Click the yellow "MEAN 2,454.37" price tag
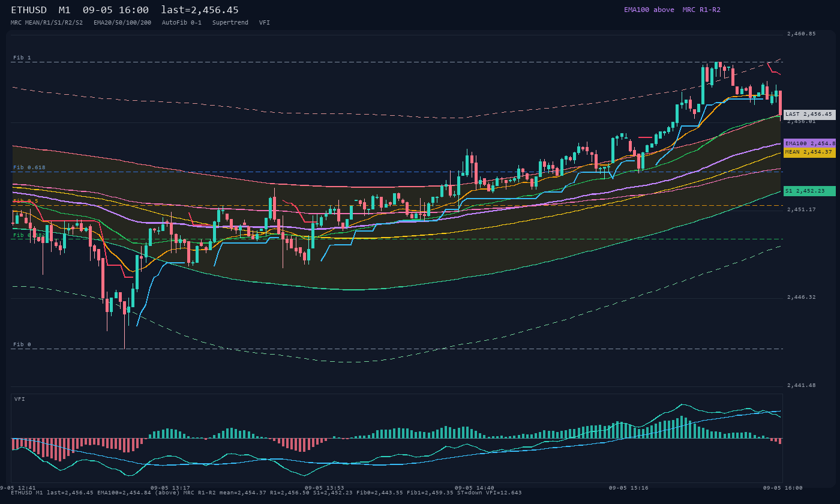This screenshot has width=840, height=504. point(809,152)
